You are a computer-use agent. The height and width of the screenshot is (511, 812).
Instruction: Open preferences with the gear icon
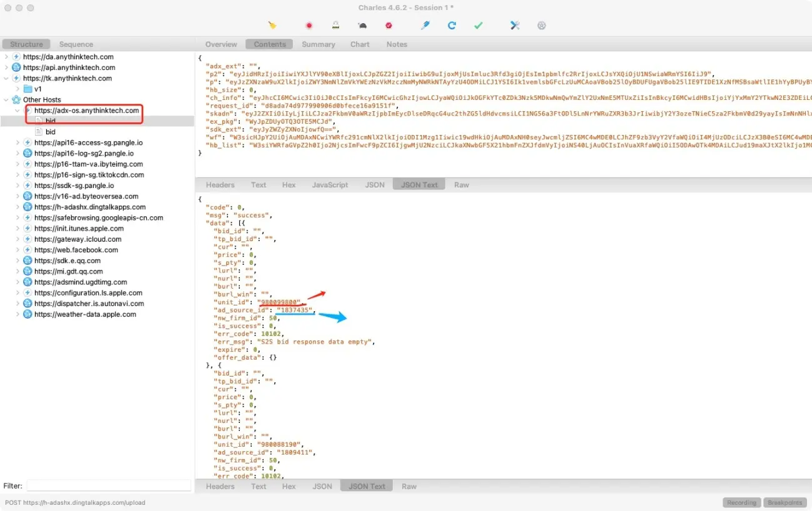pyautogui.click(x=541, y=25)
